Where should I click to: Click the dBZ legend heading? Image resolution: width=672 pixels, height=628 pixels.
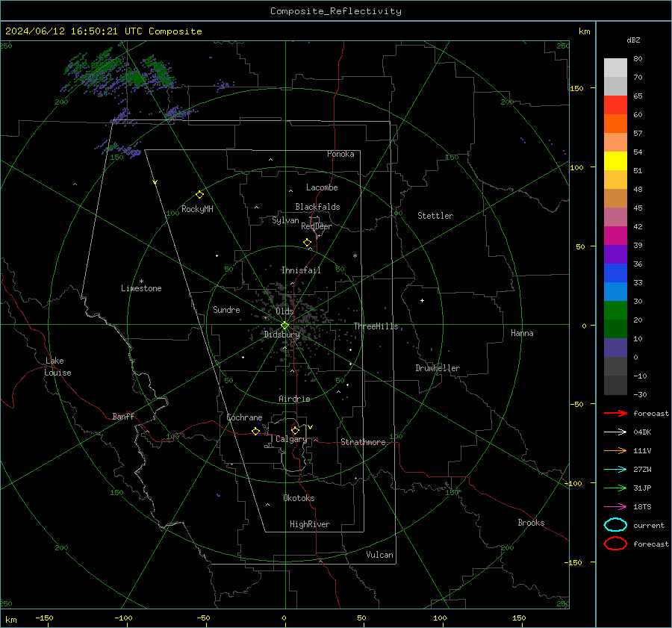tap(633, 40)
